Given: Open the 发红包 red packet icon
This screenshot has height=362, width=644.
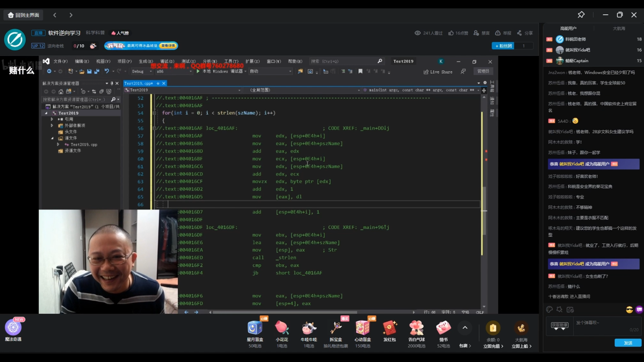Looking at the screenshot, I should pyautogui.click(x=390, y=328).
